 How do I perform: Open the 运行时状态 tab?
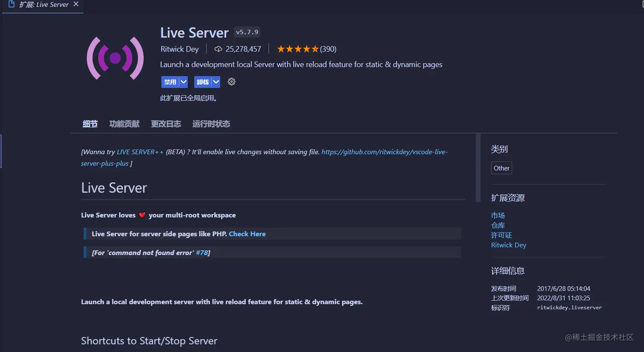211,124
